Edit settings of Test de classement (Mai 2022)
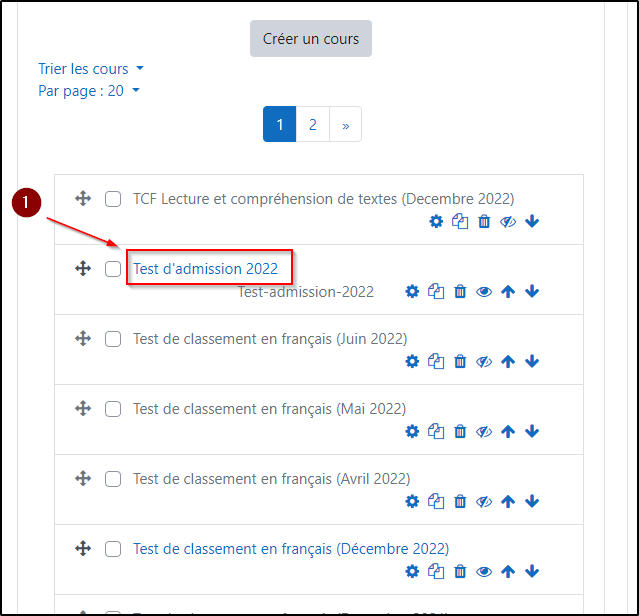 pyautogui.click(x=412, y=432)
